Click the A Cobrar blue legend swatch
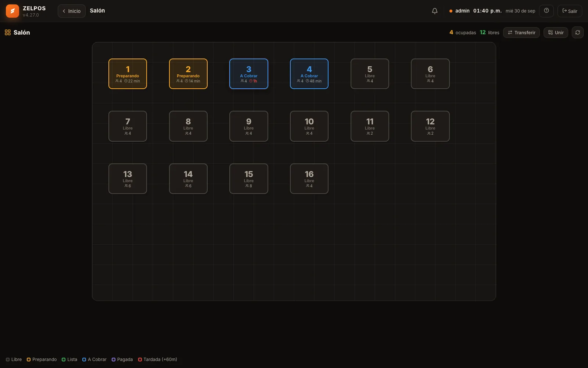The width and height of the screenshot is (588, 368). pos(84,360)
